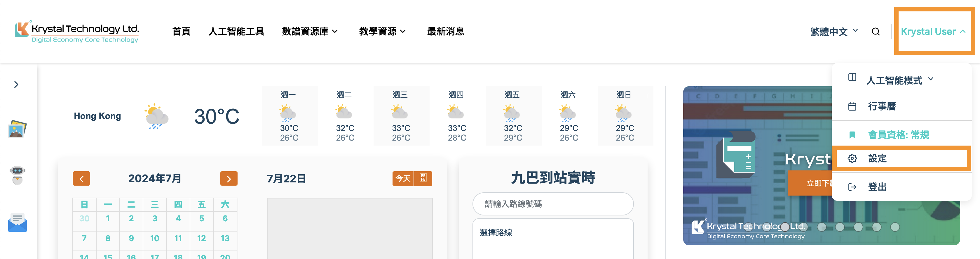Open the 繁體中文 language dropdown

(x=833, y=32)
